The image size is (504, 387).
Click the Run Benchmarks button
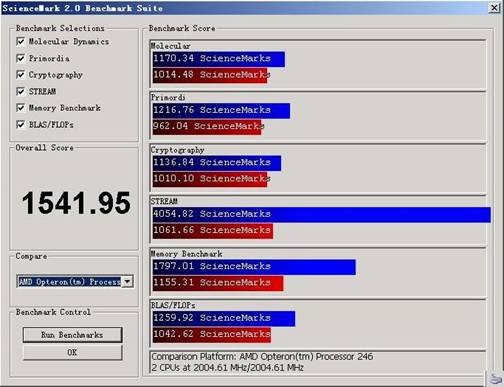click(72, 335)
